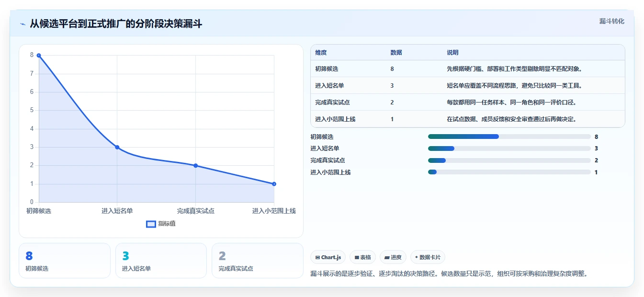This screenshot has height=297, width=644.
Task: Click the description starting 每款都用同一任务样本
Action: [x=511, y=103]
